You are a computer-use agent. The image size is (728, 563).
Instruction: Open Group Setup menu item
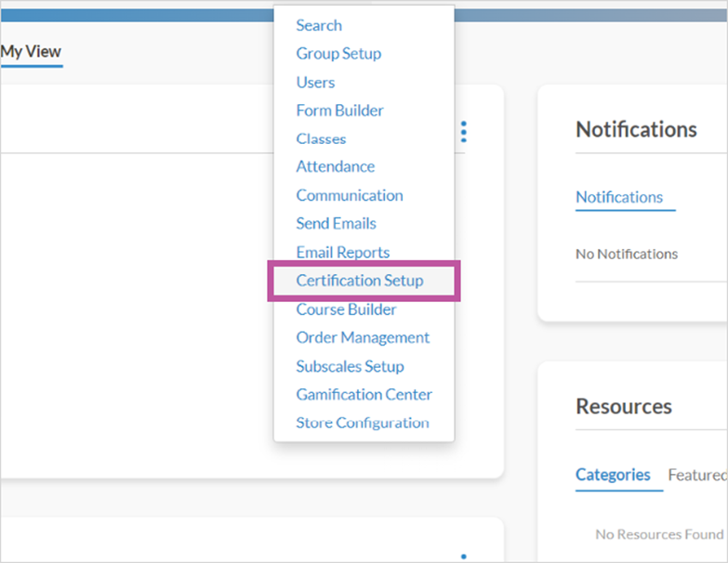pyautogui.click(x=338, y=54)
